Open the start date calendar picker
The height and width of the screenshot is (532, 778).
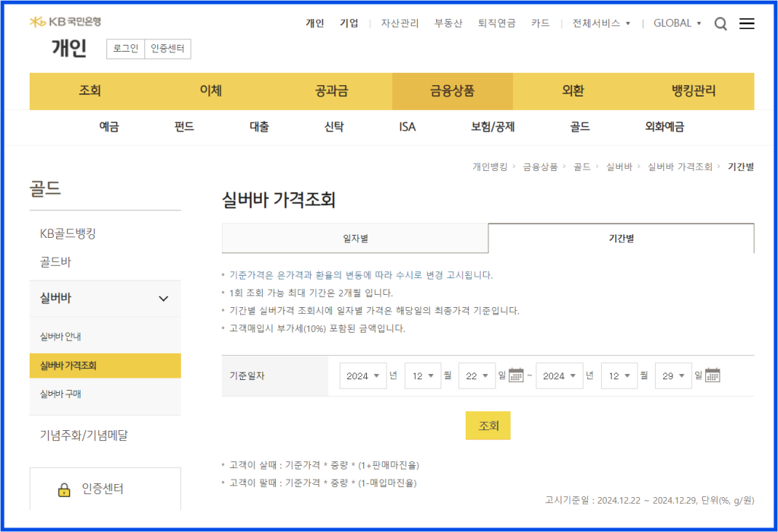pyautogui.click(x=517, y=375)
